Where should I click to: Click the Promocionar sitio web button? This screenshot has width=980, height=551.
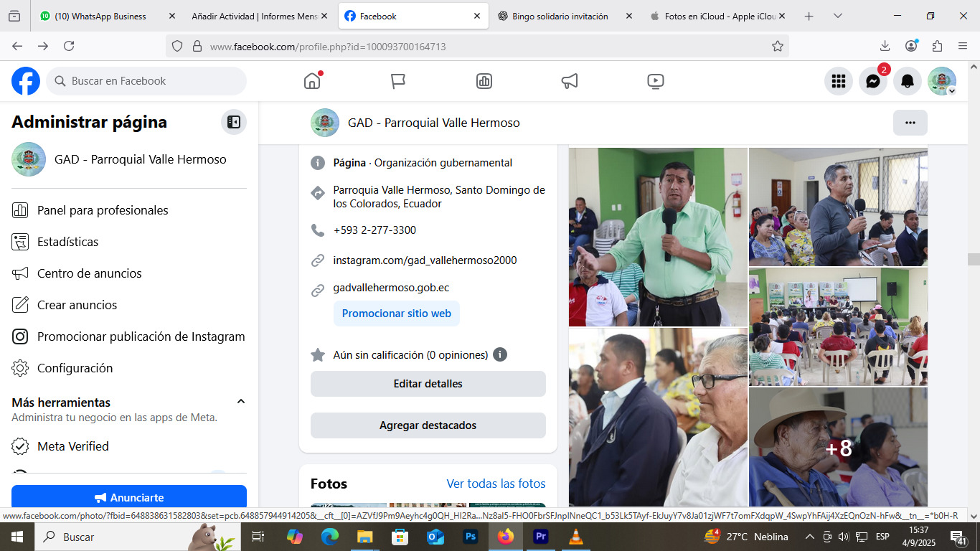(x=396, y=314)
